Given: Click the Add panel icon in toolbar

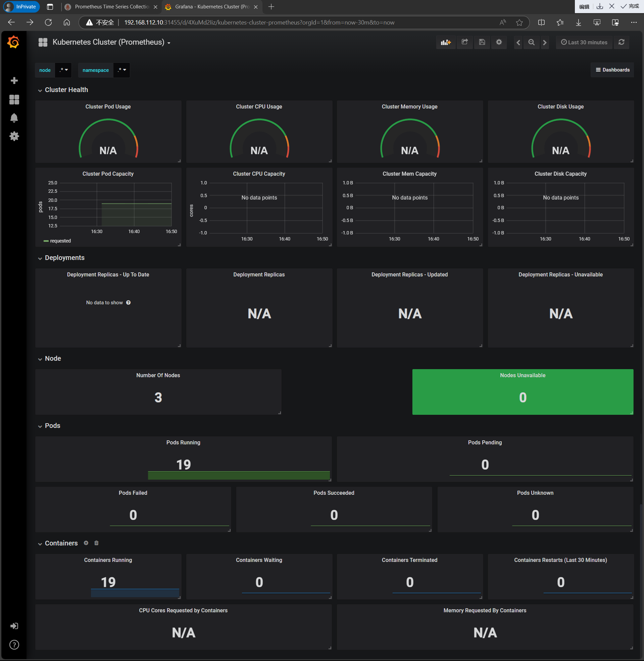Looking at the screenshot, I should tap(445, 42).
